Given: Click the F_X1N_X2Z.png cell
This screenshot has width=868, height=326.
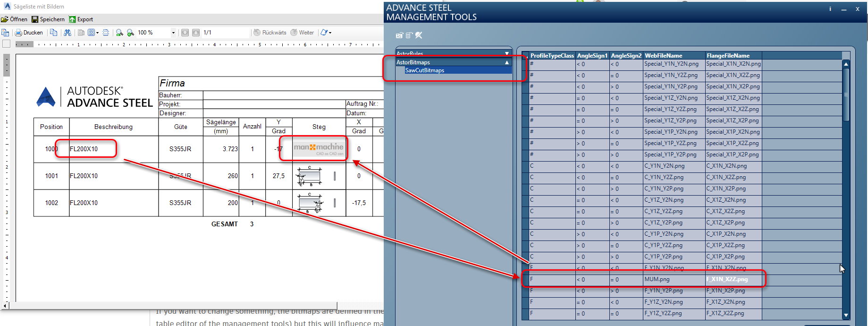Looking at the screenshot, I should tap(733, 280).
